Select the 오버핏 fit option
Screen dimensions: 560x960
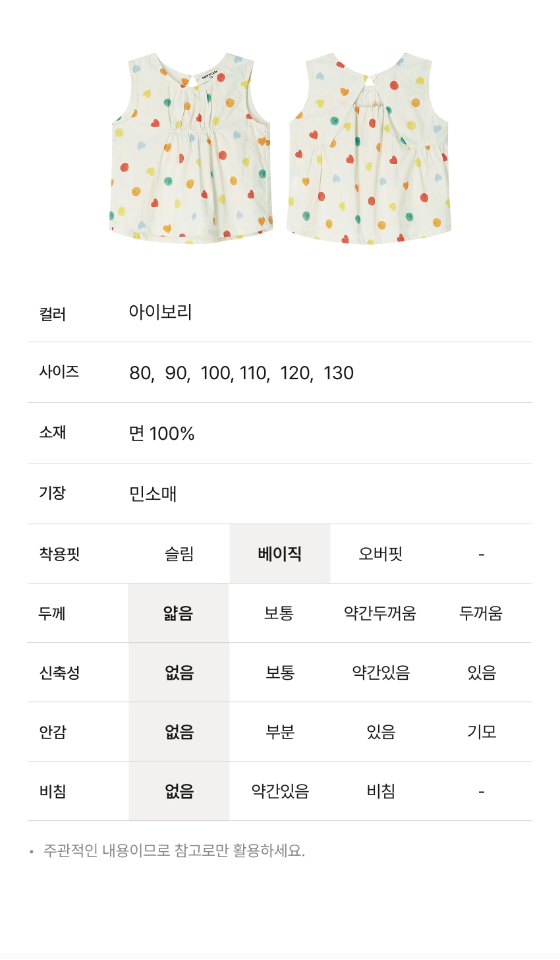(x=381, y=554)
